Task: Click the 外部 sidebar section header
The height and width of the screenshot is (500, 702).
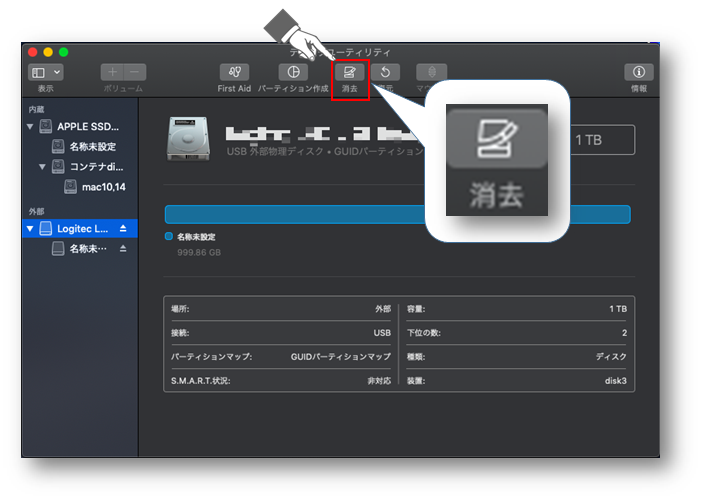Action: pos(36,211)
